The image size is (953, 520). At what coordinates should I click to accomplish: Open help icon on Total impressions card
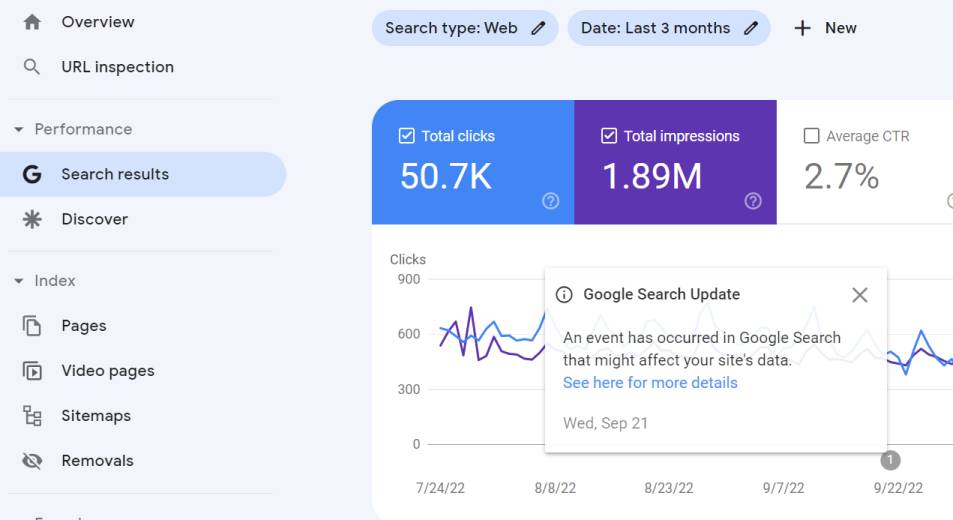click(753, 201)
